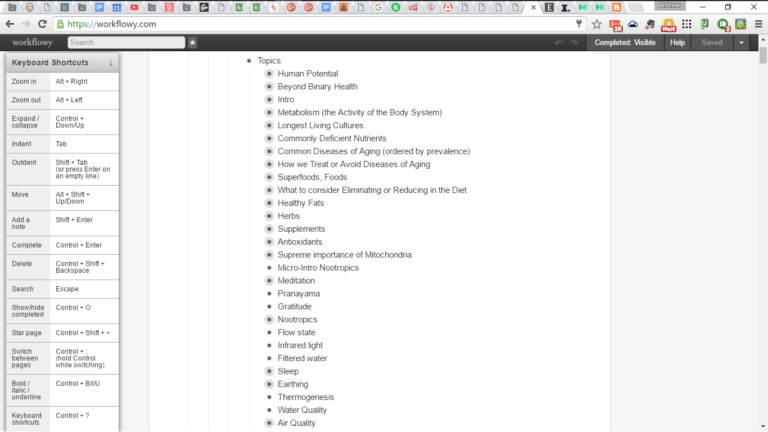Collapse the Keyboard Shortcuts panel arrow
This screenshot has width=768, height=432.
tap(111, 63)
